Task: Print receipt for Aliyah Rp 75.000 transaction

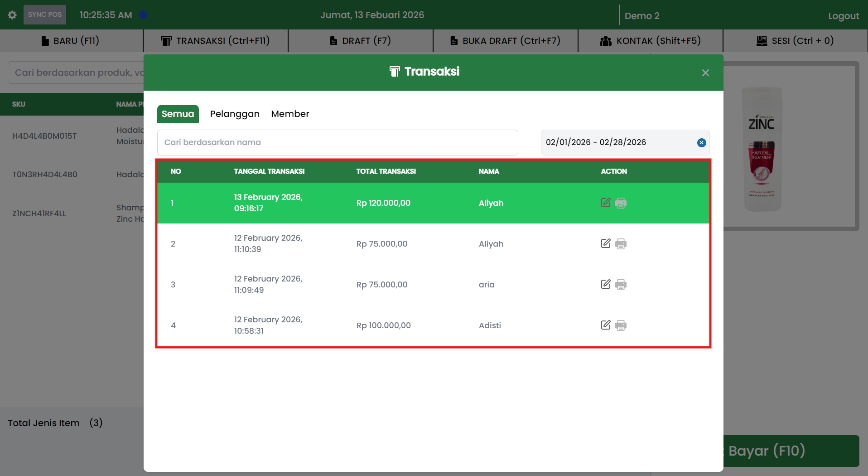Action: pos(621,244)
